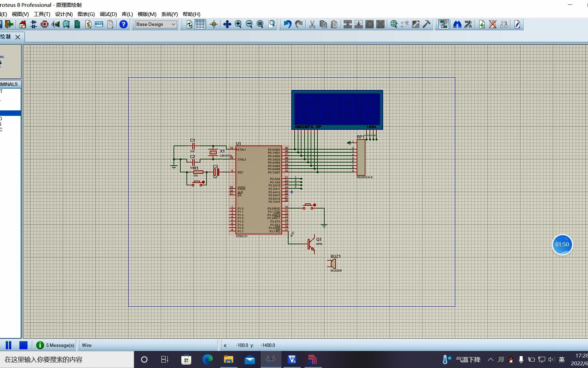Pause the simulation
Screen dimensions: 588x368
pos(9,345)
